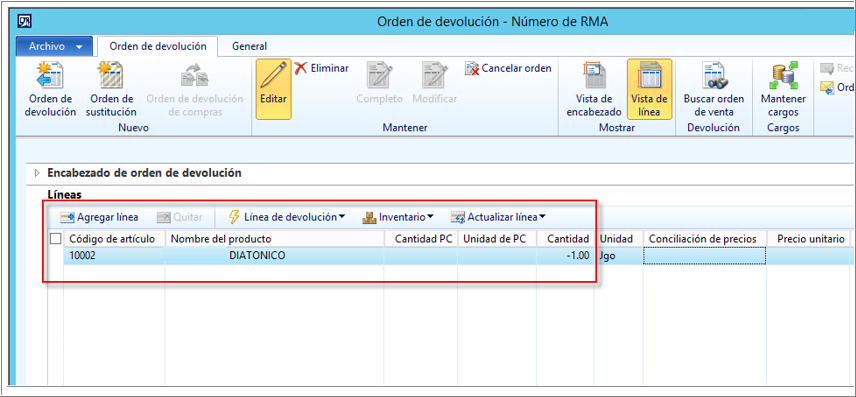Image resolution: width=856 pixels, height=397 pixels.
Task: Click the -1.00 quantity cell
Action: (566, 255)
